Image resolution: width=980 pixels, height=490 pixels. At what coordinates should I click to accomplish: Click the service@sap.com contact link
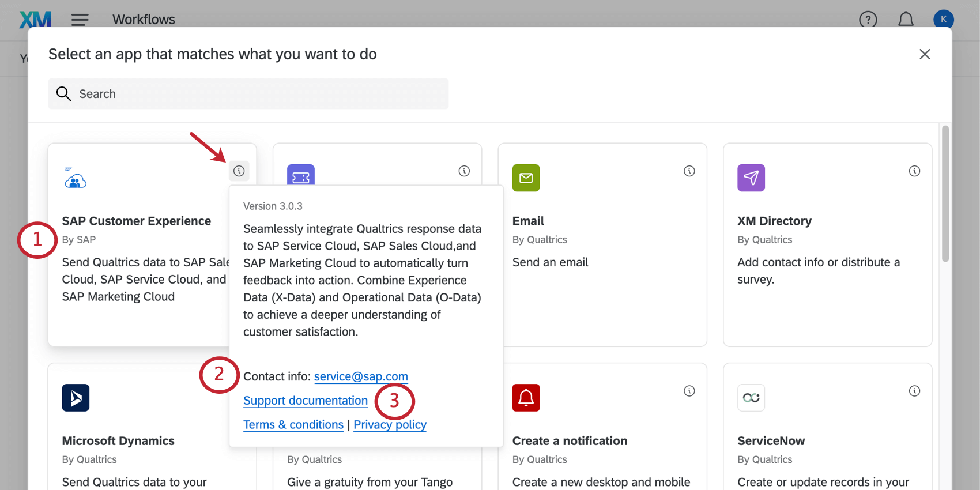pyautogui.click(x=361, y=376)
